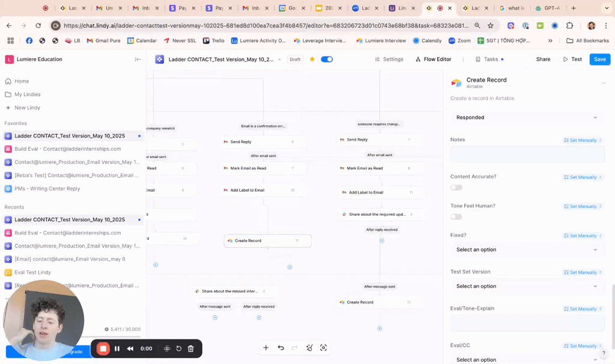This screenshot has height=364, width=615.
Task: Click the undo arrow in canvas toolbar
Action: pos(280,348)
